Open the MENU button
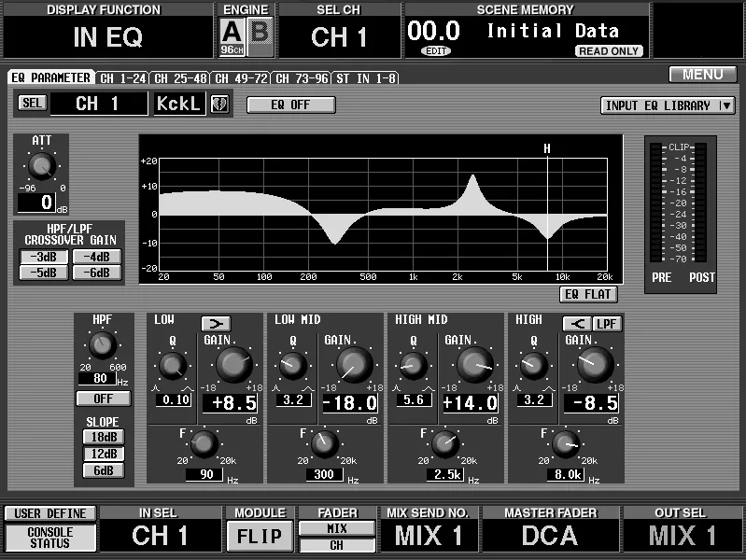The height and width of the screenshot is (560, 746). click(703, 75)
